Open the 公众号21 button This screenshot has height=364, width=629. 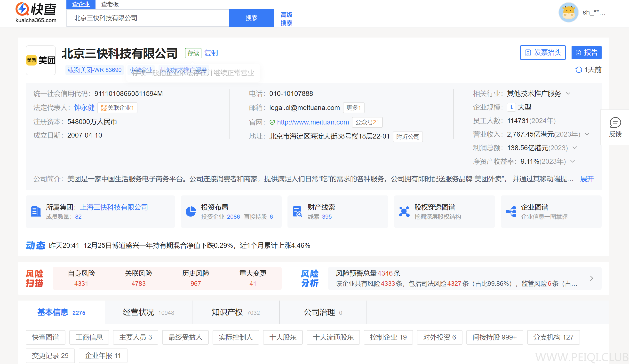tap(367, 122)
